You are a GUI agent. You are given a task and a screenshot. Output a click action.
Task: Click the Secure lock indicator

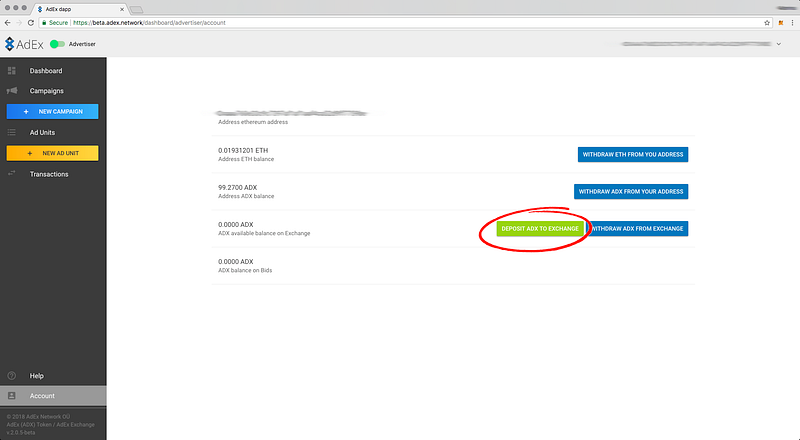point(55,22)
